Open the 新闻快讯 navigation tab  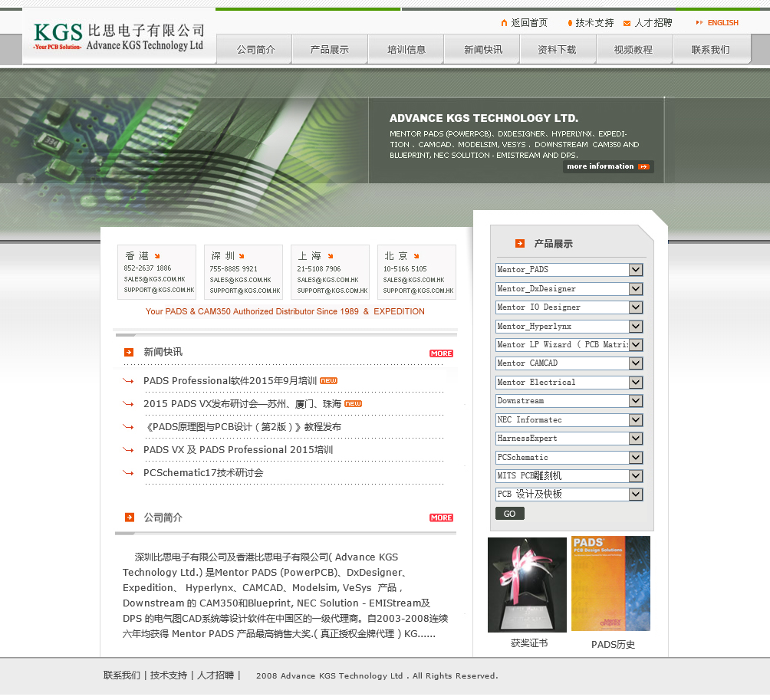click(x=482, y=49)
